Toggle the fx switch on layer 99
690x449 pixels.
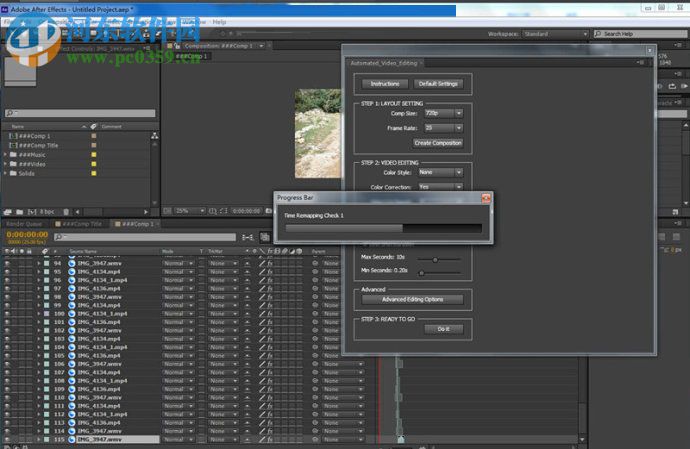click(x=270, y=305)
